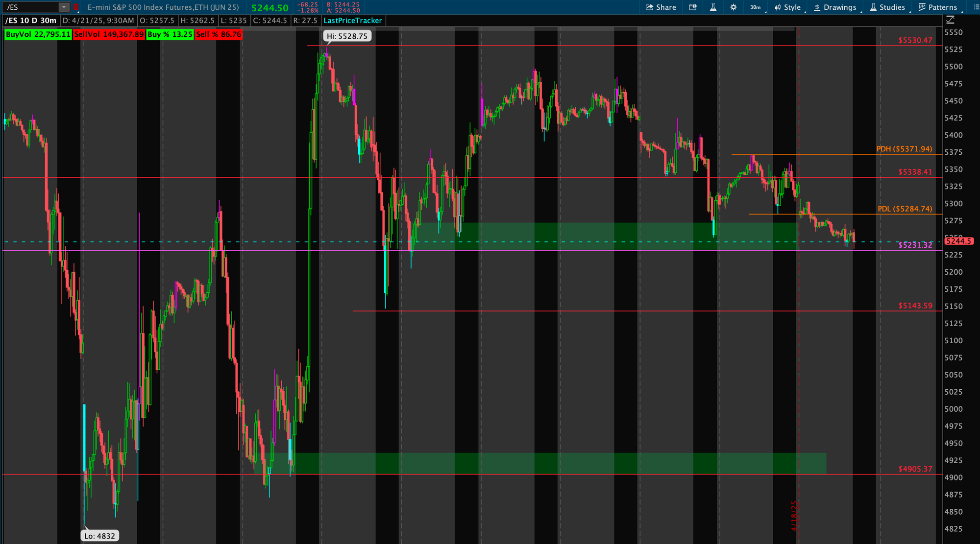The image size is (980, 544).
Task: Expand the /ES symbol dropdown arrow
Action: 64,7
